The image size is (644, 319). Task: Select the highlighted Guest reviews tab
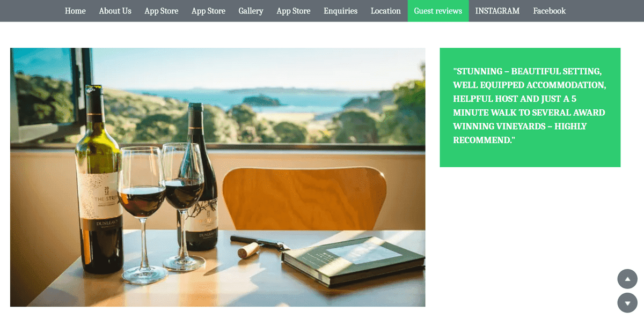(x=438, y=11)
